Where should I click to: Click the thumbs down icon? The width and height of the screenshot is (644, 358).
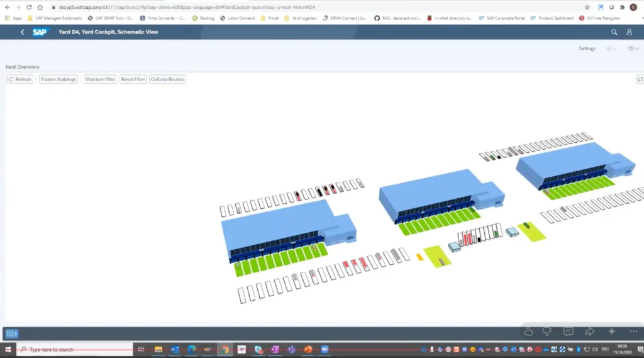tap(547, 332)
